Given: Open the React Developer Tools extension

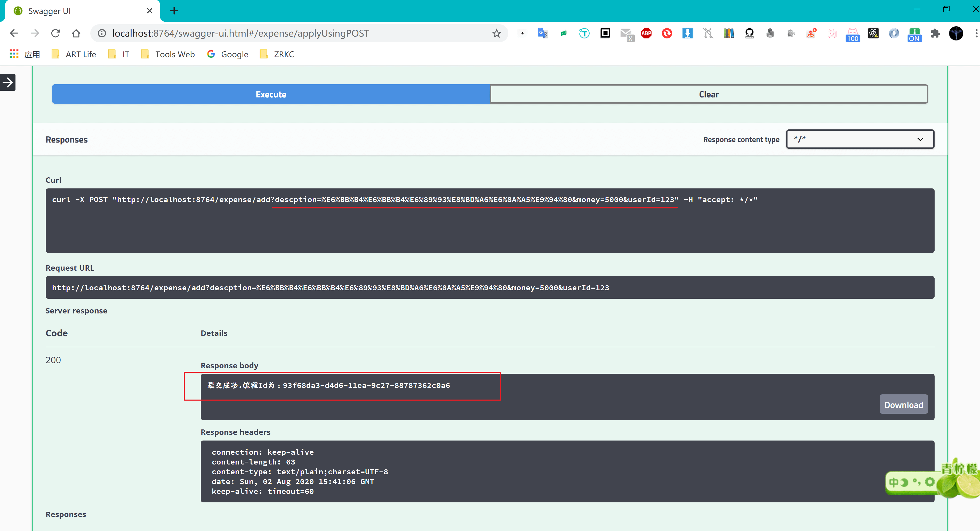Looking at the screenshot, I should coord(873,33).
